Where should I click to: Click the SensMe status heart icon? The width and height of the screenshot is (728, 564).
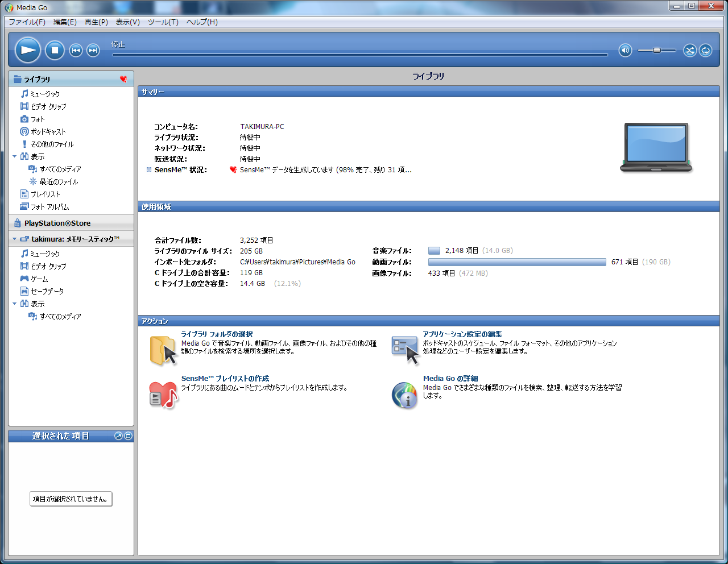coord(233,169)
